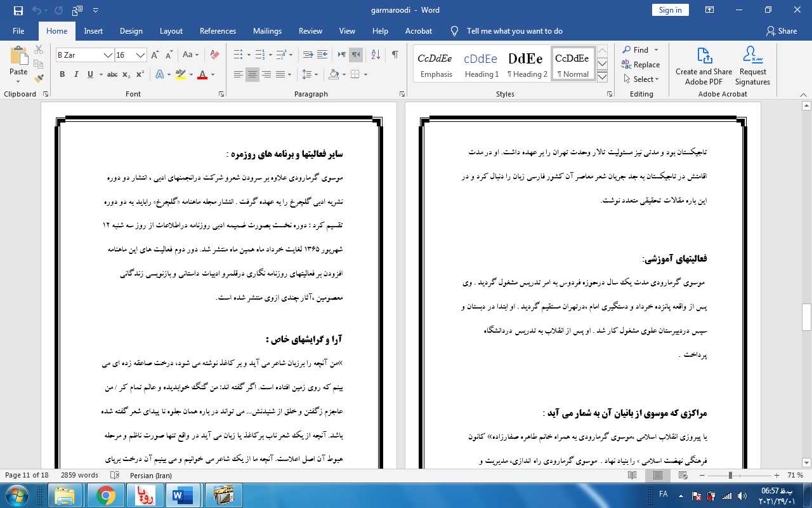Switch to the Layout tab
Screen dimensions: 812x508
click(x=171, y=31)
